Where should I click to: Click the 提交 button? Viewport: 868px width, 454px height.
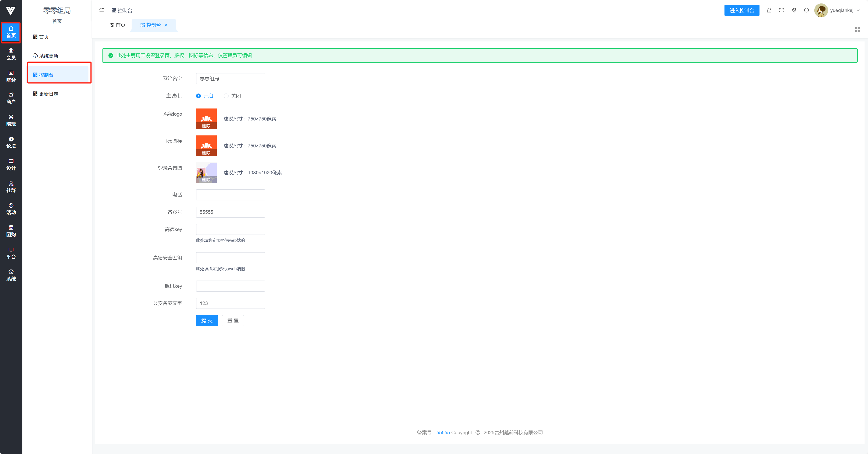(207, 321)
